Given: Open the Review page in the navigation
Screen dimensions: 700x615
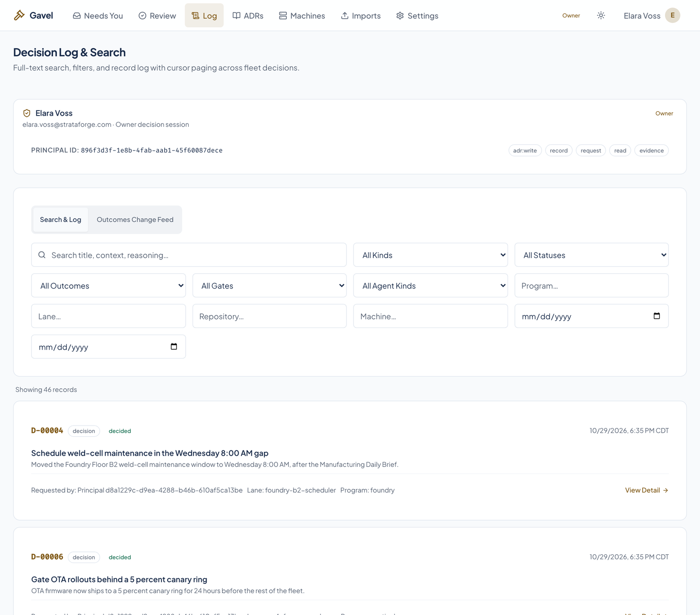Looking at the screenshot, I should point(157,16).
